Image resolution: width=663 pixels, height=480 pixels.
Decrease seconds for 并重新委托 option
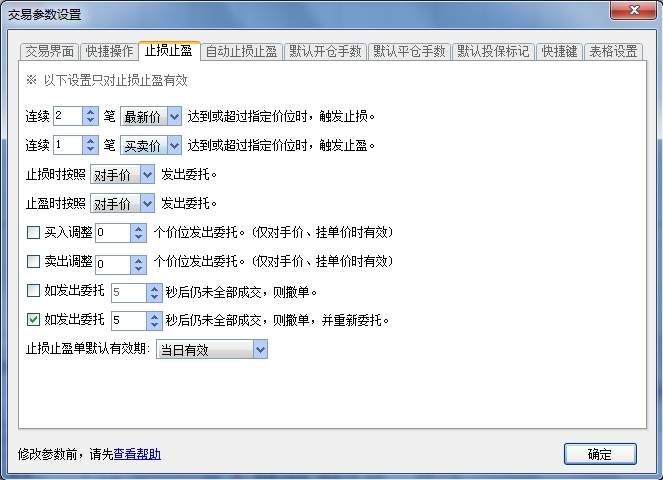tap(154, 325)
